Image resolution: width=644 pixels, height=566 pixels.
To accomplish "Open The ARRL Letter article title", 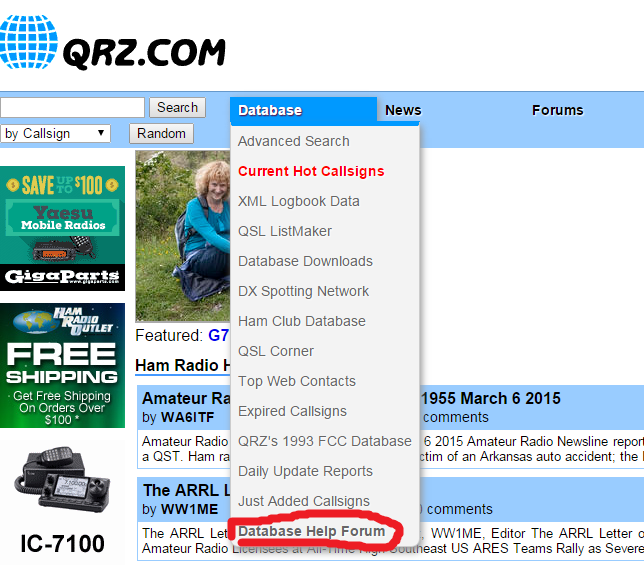I will pyautogui.click(x=186, y=490).
